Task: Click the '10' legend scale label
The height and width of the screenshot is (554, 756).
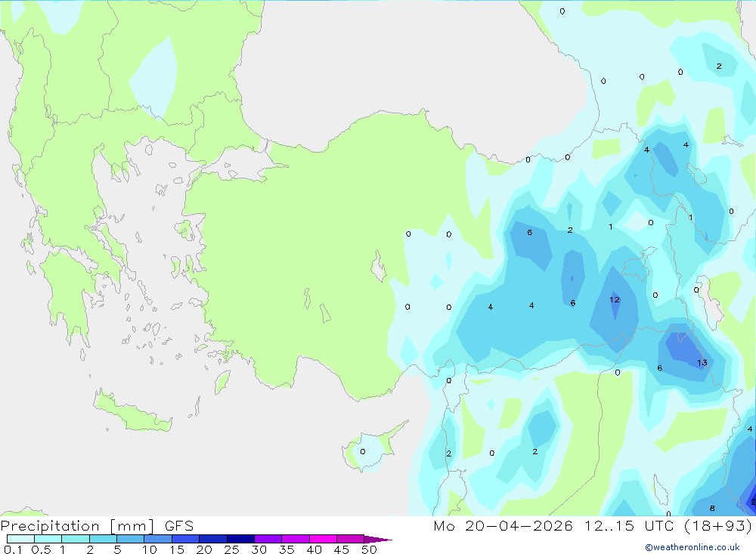Action: (x=150, y=549)
